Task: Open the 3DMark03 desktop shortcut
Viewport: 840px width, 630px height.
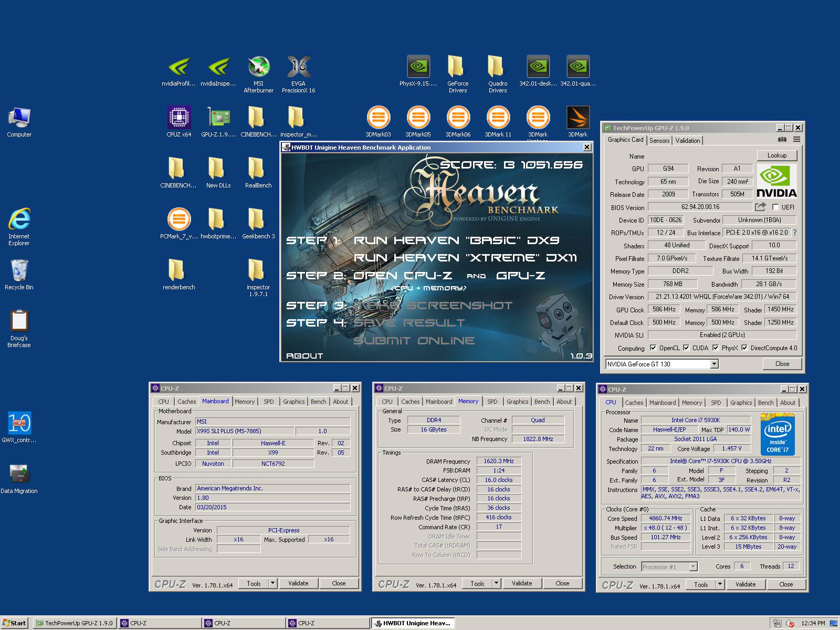Action: [378, 122]
